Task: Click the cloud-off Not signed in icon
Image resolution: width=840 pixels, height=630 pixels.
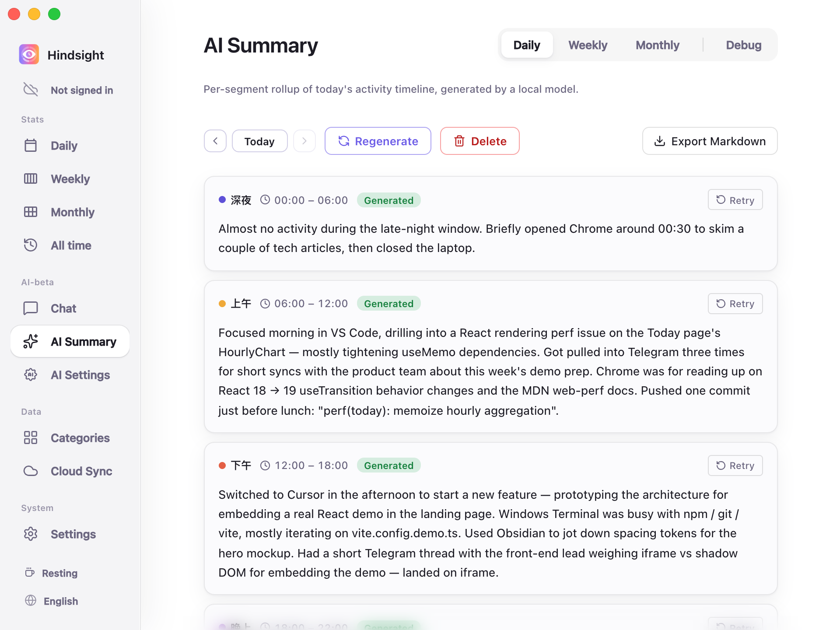Action: [x=31, y=90]
